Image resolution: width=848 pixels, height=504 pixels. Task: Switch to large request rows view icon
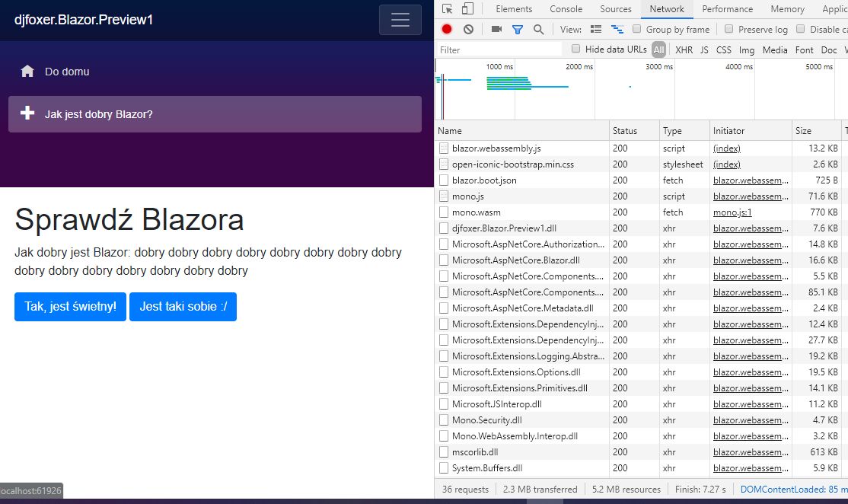coord(596,29)
